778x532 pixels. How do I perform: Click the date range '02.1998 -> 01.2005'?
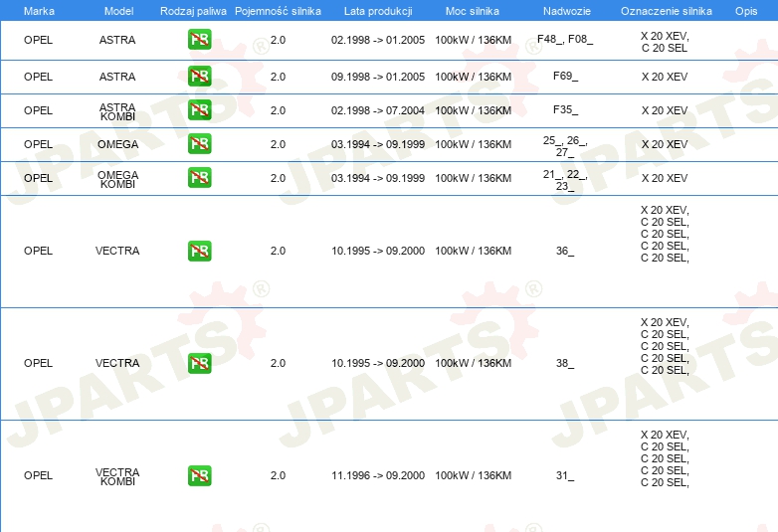tap(378, 40)
